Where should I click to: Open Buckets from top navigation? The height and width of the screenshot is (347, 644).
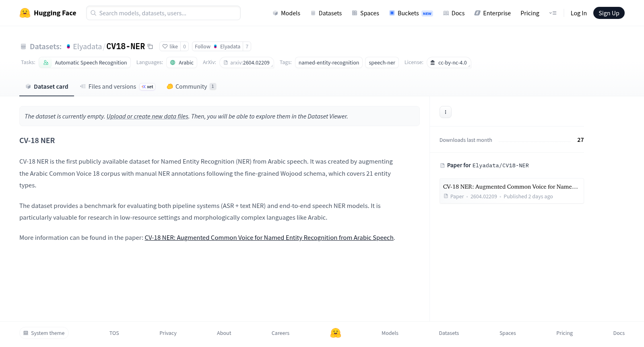411,13
